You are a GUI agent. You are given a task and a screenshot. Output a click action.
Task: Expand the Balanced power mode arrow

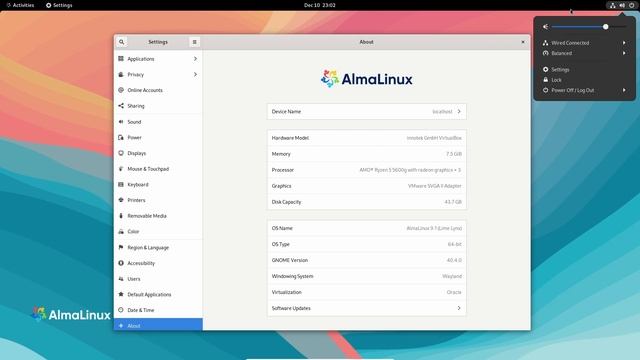click(624, 53)
